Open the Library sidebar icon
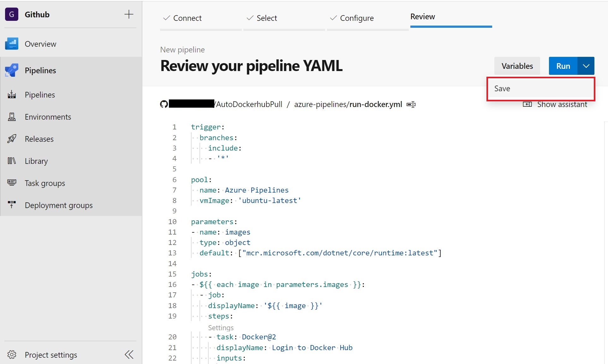 pos(12,161)
